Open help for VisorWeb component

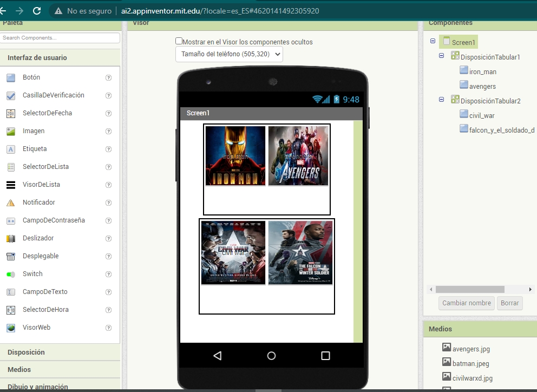109,328
